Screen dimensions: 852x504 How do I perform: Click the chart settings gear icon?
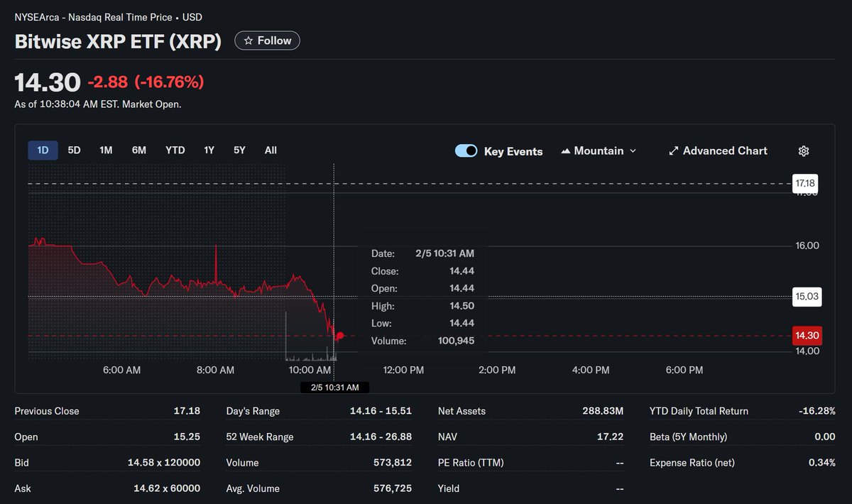point(804,150)
